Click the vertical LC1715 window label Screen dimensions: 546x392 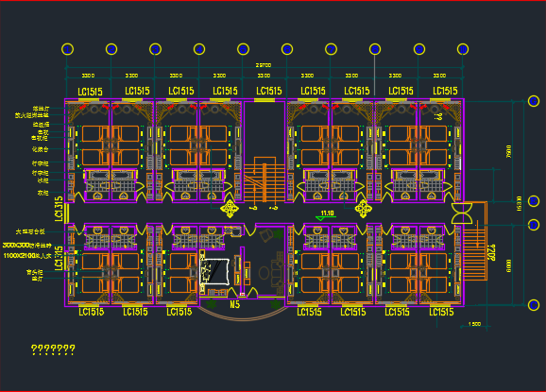coord(59,258)
